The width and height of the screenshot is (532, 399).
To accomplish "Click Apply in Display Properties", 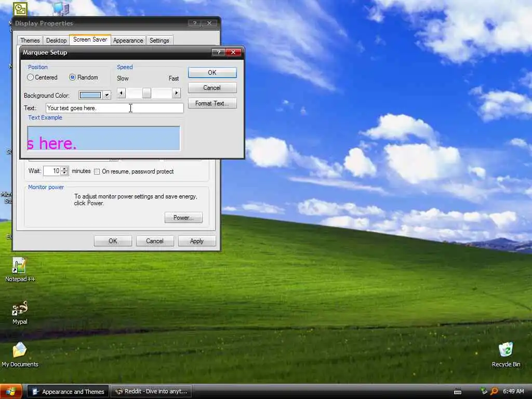I will pyautogui.click(x=197, y=241).
